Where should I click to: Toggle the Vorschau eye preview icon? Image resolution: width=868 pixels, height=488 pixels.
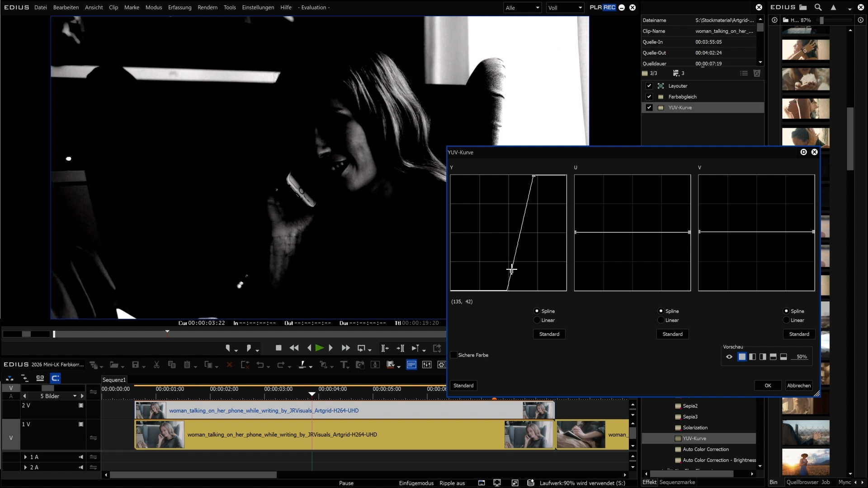[x=729, y=357]
